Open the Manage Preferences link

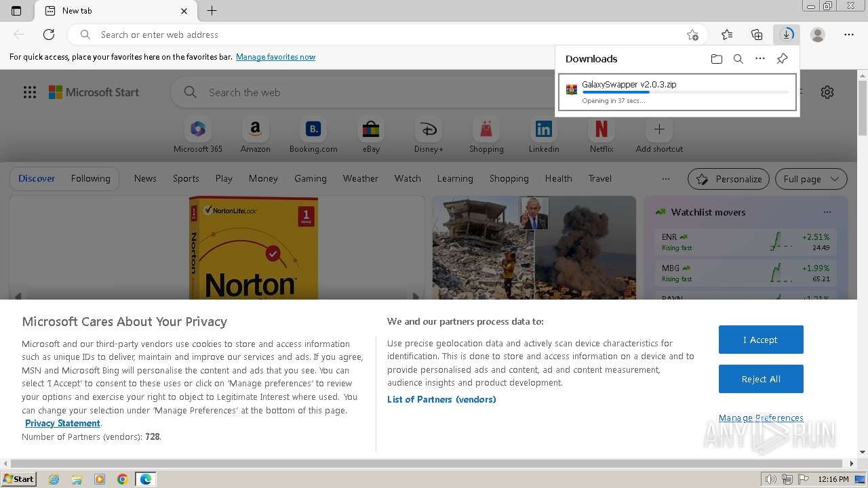coord(761,418)
